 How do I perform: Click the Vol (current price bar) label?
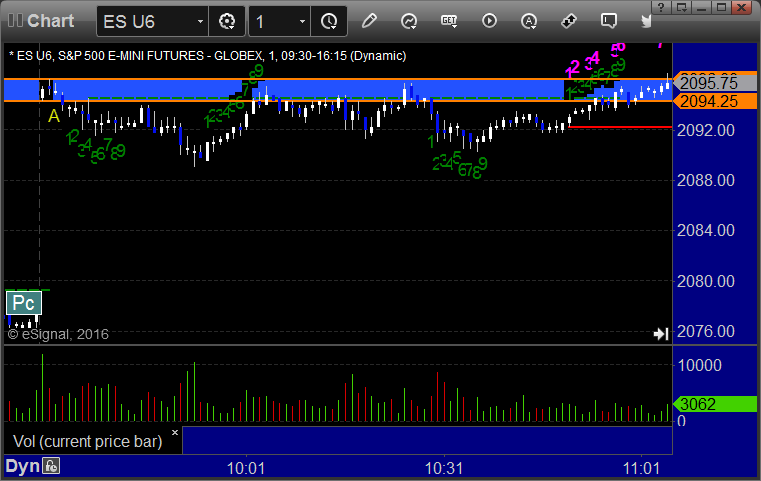pos(87,442)
